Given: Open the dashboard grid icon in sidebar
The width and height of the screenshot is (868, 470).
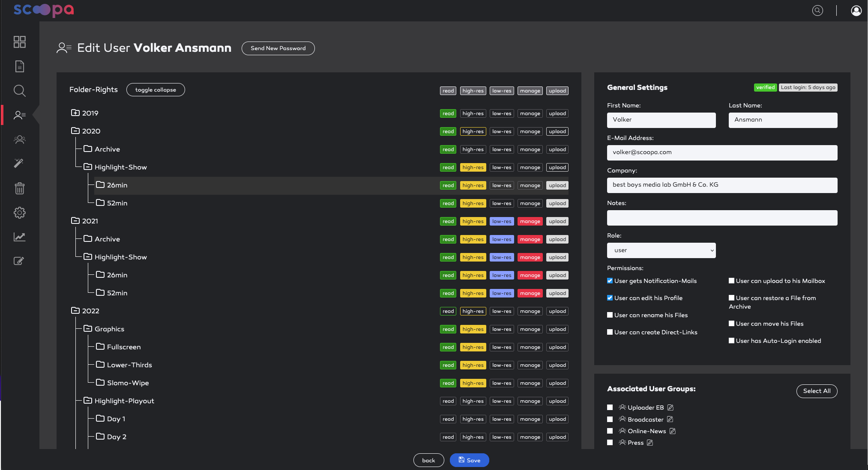Looking at the screenshot, I should [19, 42].
